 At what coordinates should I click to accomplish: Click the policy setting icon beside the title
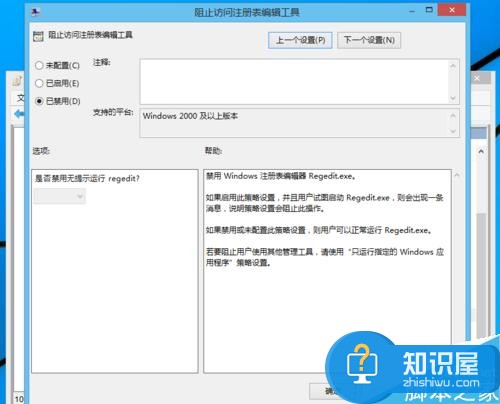[x=38, y=36]
